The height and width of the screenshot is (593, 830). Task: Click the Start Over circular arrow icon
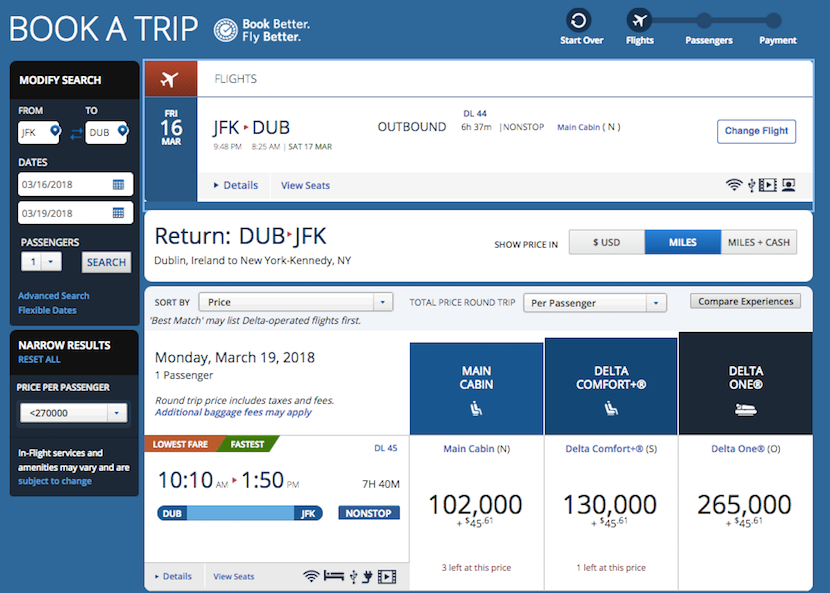(578, 20)
